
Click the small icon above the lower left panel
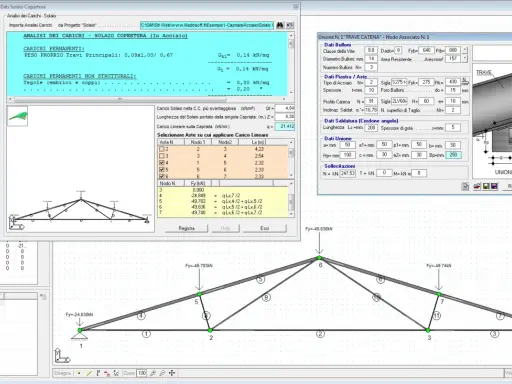[x=43, y=296]
